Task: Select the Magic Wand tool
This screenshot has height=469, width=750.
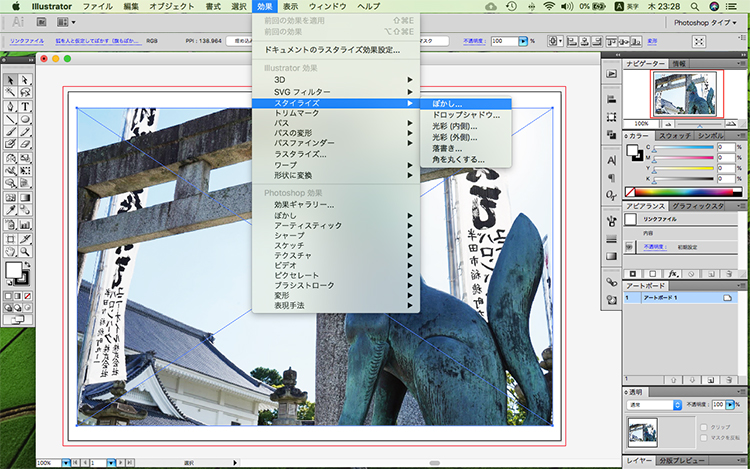Action: (x=10, y=93)
